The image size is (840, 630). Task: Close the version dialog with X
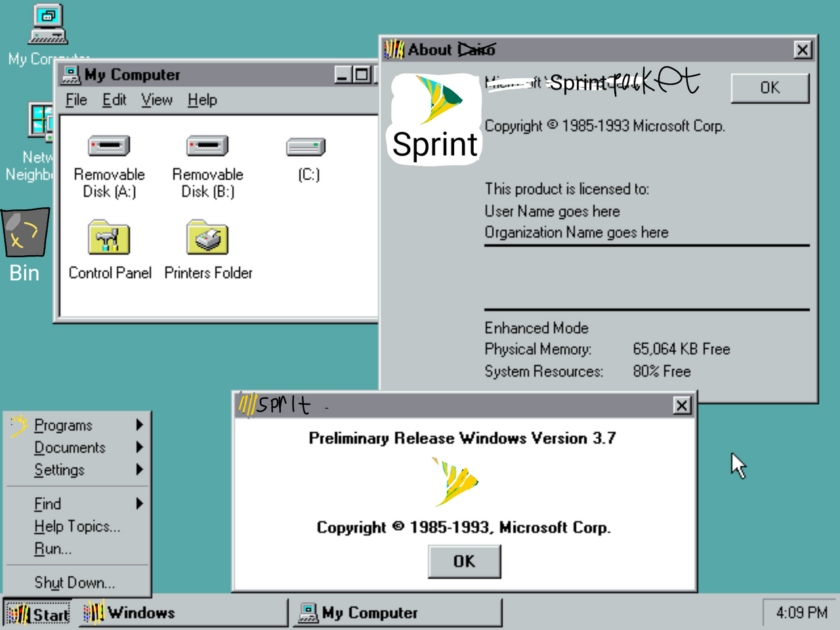(x=682, y=406)
